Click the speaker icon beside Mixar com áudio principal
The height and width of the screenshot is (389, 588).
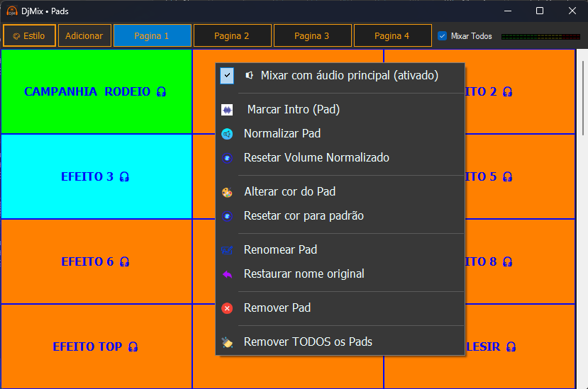(249, 75)
